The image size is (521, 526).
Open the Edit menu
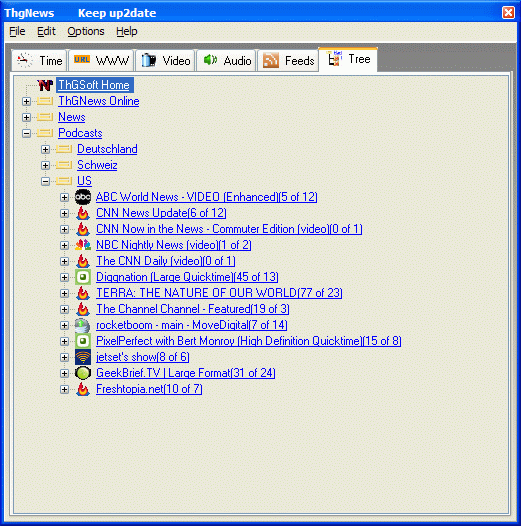click(46, 32)
